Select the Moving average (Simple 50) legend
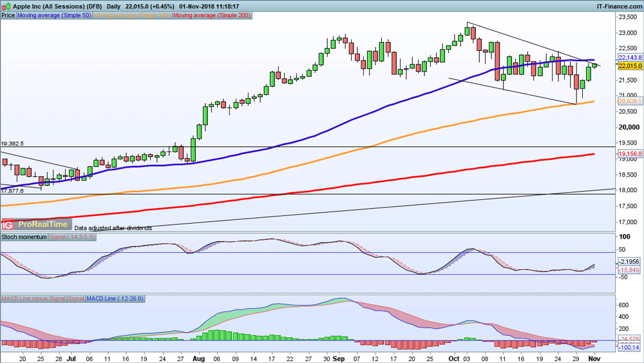644x363 pixels. point(54,15)
